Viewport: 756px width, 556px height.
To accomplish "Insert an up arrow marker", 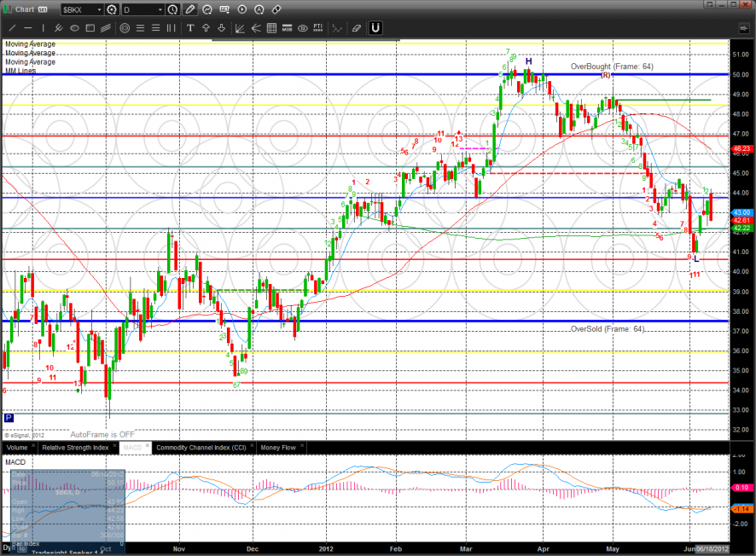I will coord(206,28).
